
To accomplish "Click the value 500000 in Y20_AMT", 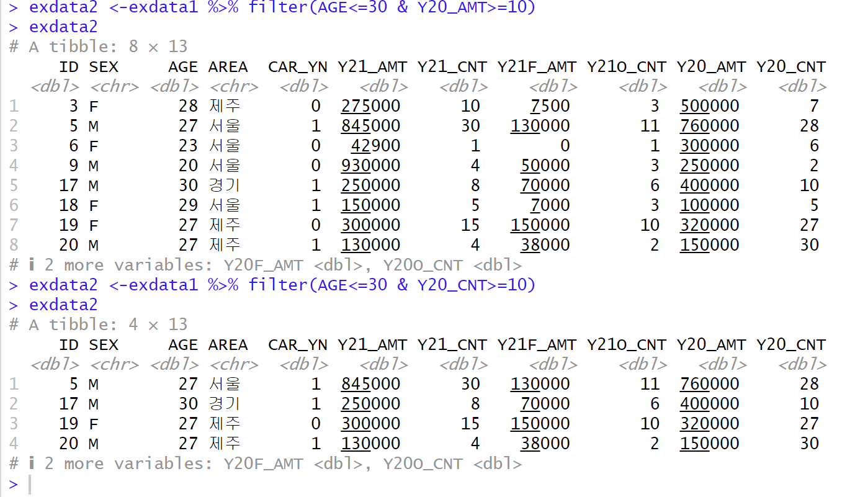I will tap(710, 106).
